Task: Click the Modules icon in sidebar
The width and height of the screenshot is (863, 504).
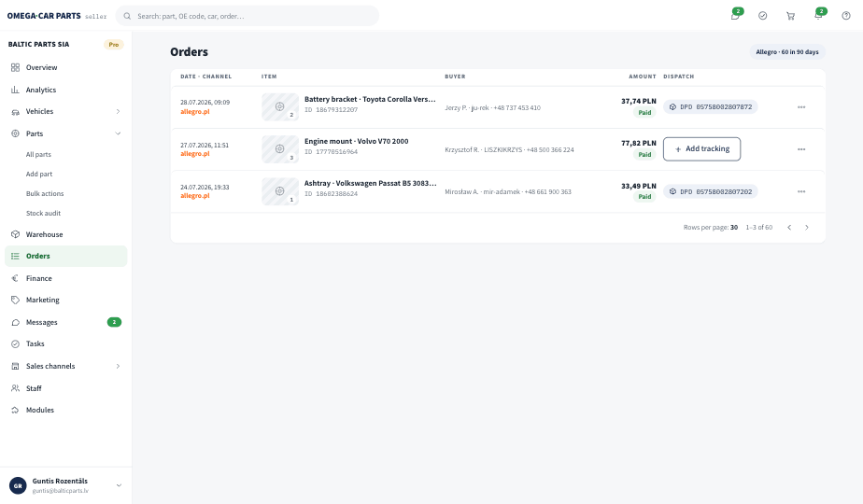Action: tap(15, 410)
